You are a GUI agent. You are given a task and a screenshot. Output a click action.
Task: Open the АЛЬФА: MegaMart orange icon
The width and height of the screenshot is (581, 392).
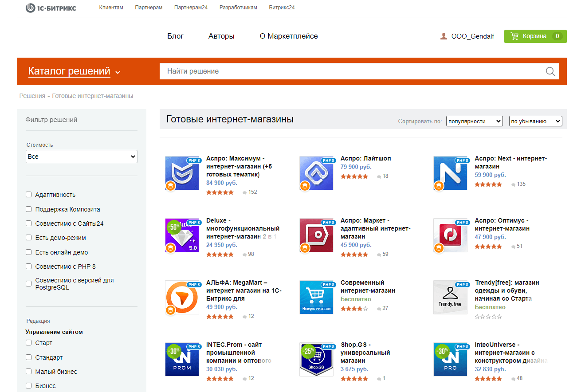(x=182, y=297)
